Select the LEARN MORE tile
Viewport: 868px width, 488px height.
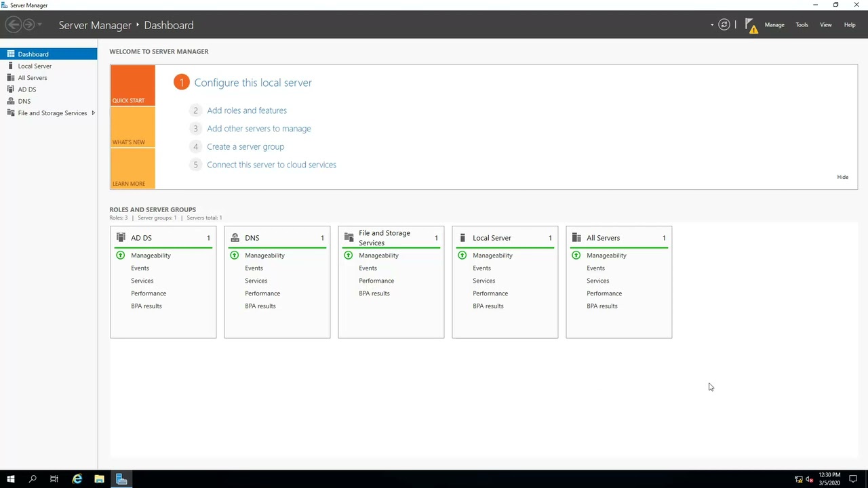[132, 169]
